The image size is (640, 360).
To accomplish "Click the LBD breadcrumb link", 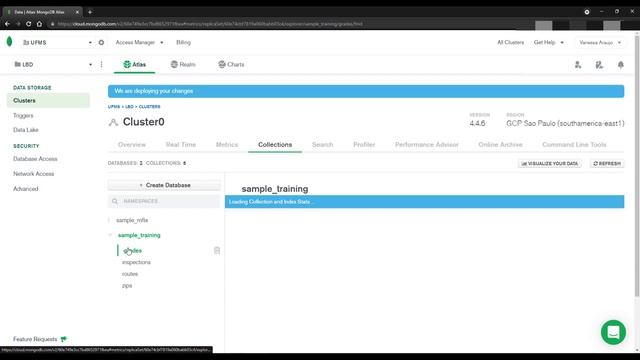I will [129, 107].
